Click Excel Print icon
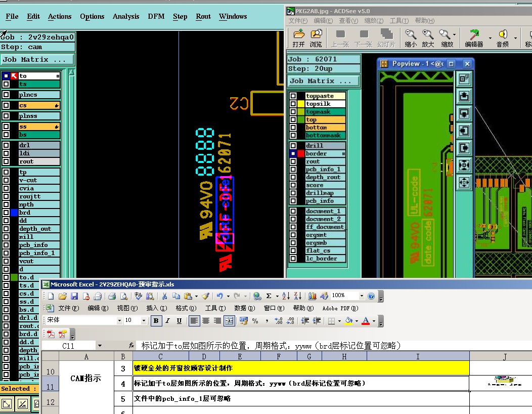The width and height of the screenshot is (532, 414). pyautogui.click(x=112, y=296)
